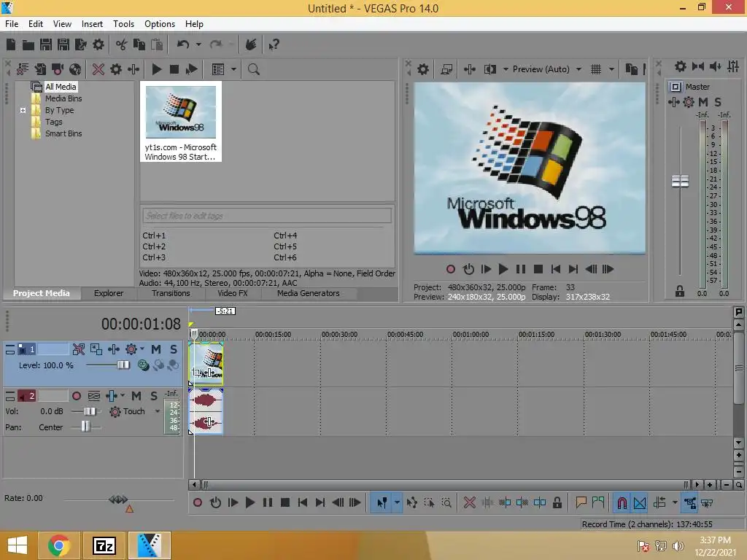Expand the By Type media folder
Screen dimensions: 747x560
[23, 110]
